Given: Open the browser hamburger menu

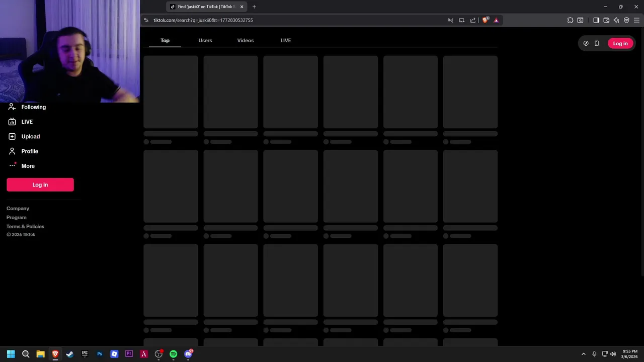Looking at the screenshot, I should point(636,20).
